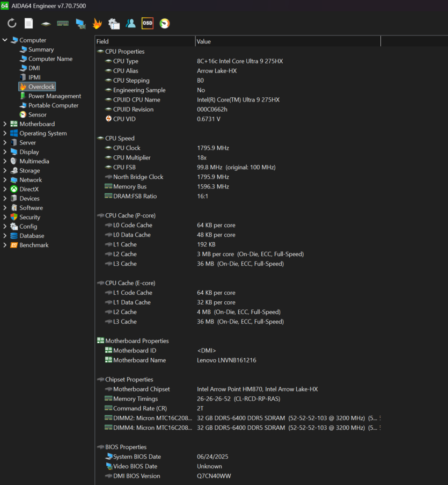Image resolution: width=448 pixels, height=485 pixels.
Task: Select the CPU VID row
Action: point(239,119)
